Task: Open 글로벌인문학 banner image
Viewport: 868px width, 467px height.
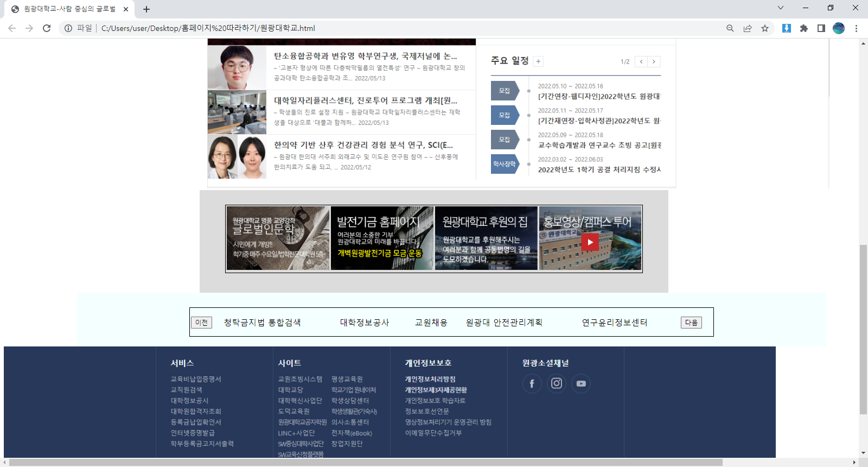Action: [278, 238]
